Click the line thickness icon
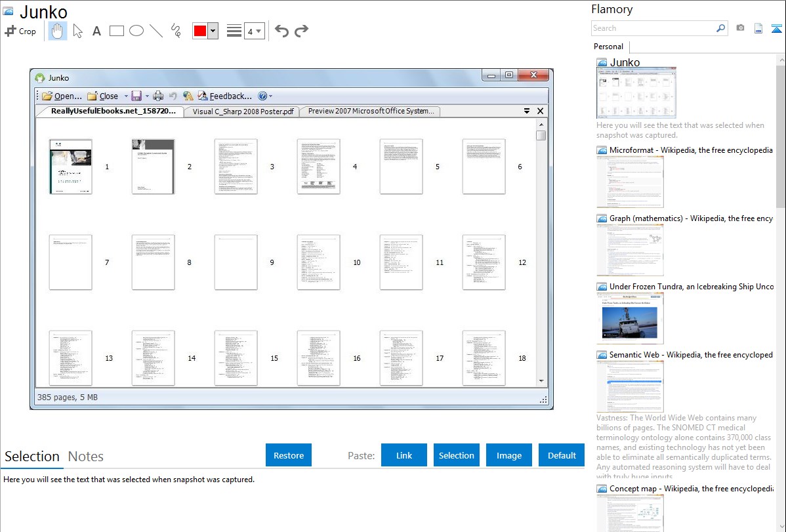The width and height of the screenshot is (786, 532). click(x=234, y=31)
